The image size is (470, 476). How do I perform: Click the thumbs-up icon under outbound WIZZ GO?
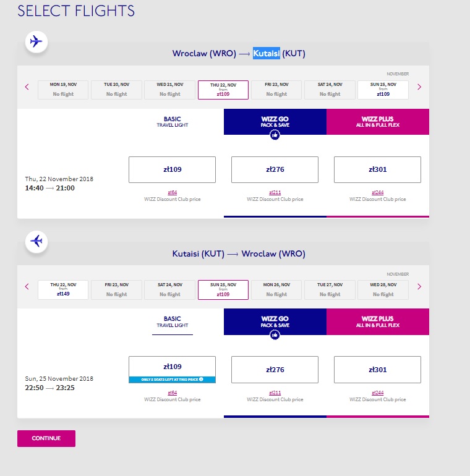click(x=275, y=135)
